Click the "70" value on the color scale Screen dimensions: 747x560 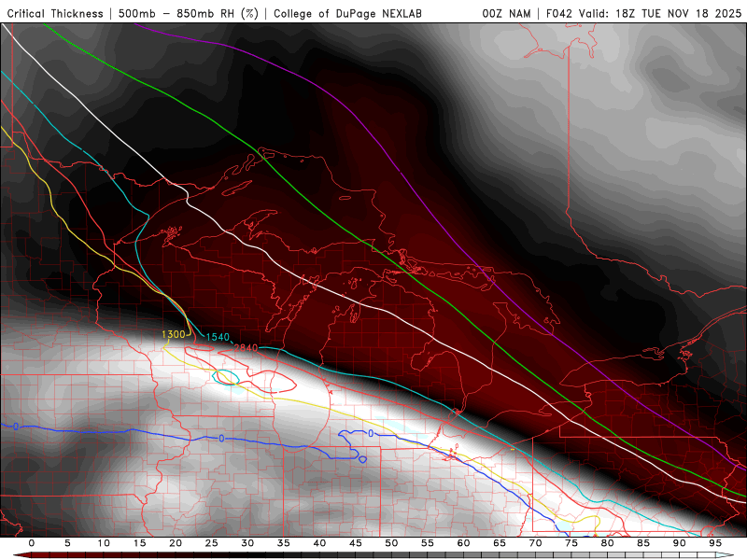535,543
